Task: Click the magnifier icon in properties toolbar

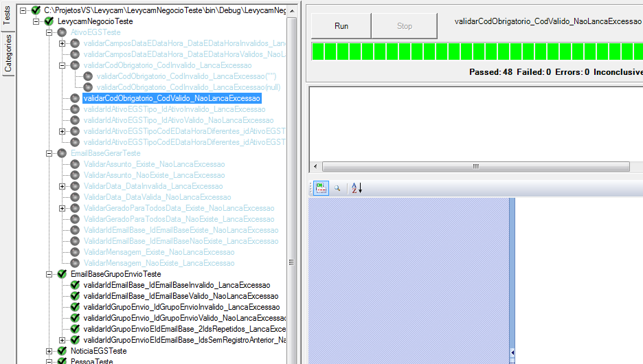Action: point(337,187)
